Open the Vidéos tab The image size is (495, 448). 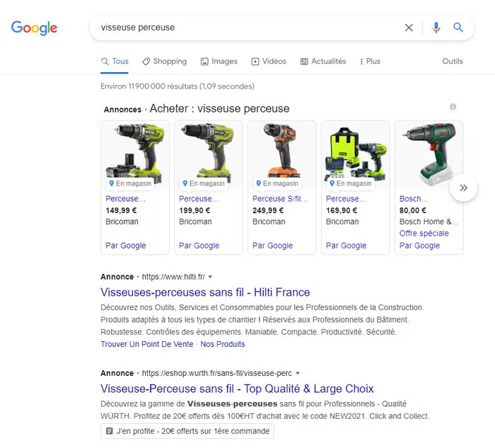coord(269,62)
